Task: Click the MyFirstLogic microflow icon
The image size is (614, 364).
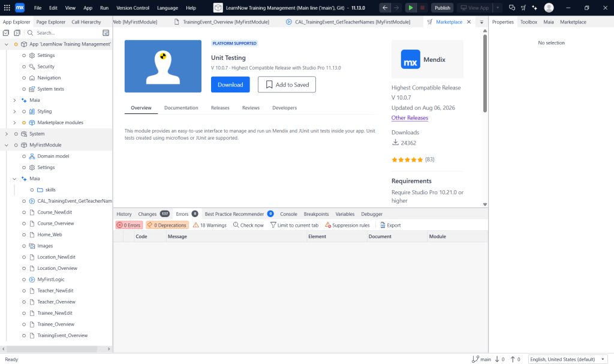Action: point(32,279)
